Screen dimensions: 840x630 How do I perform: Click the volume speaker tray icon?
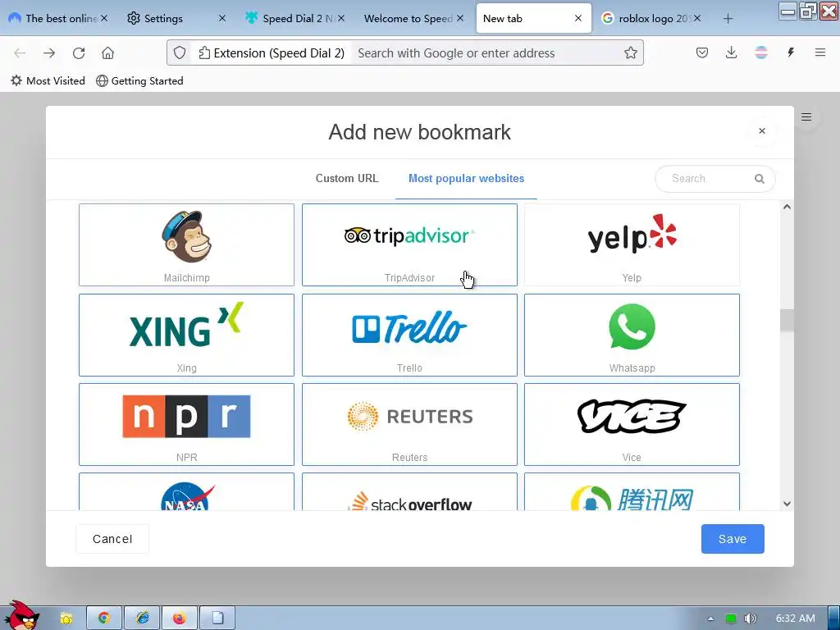coord(750,619)
